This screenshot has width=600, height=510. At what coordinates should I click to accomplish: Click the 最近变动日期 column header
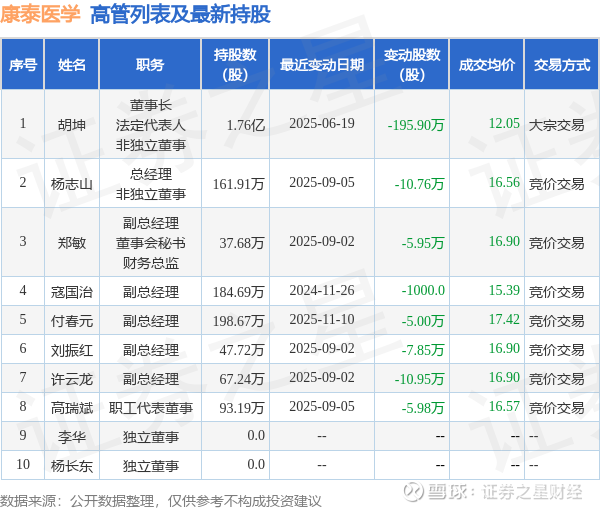pyautogui.click(x=321, y=64)
